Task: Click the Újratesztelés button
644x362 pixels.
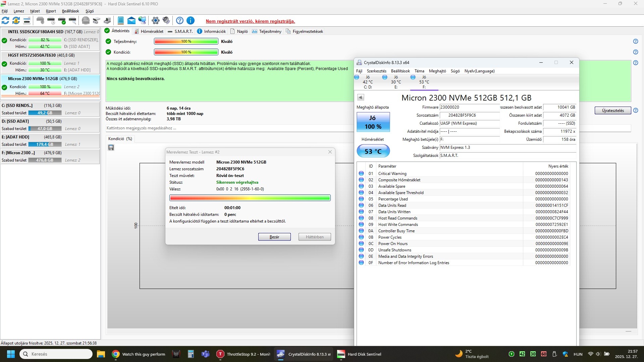Action: pyautogui.click(x=613, y=111)
